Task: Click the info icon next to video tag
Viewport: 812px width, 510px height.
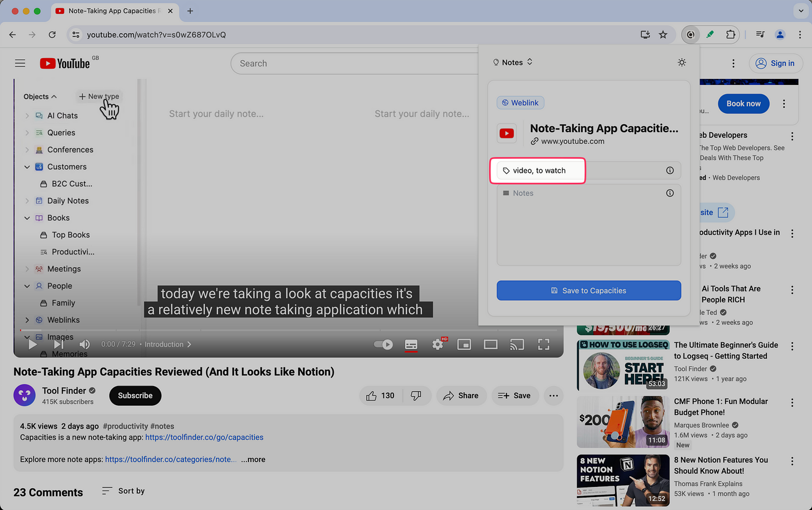Action: [x=670, y=170]
